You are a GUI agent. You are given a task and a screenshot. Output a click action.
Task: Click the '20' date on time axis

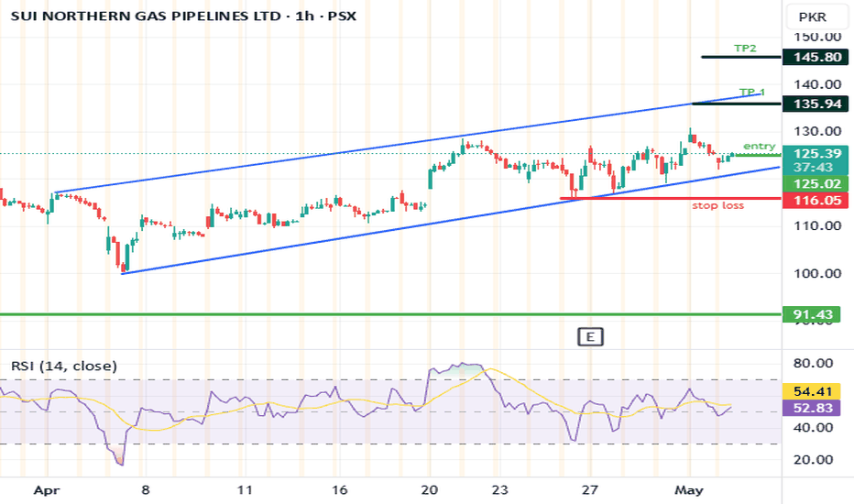(429, 490)
